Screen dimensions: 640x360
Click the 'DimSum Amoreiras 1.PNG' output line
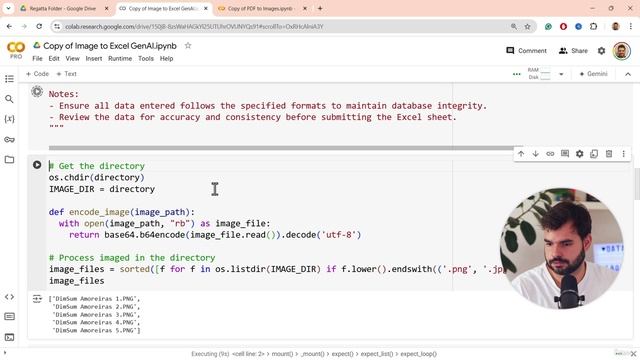point(94,299)
